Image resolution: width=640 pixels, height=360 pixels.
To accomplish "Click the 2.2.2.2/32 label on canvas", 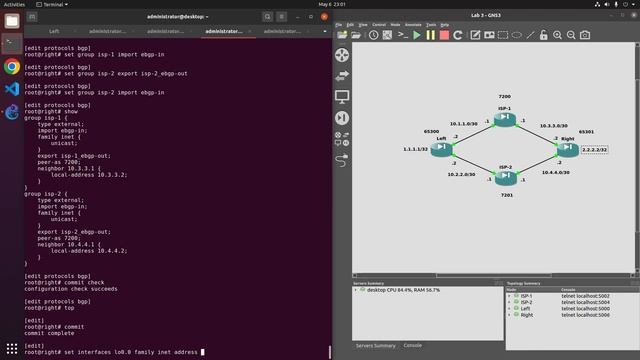I will click(594, 150).
